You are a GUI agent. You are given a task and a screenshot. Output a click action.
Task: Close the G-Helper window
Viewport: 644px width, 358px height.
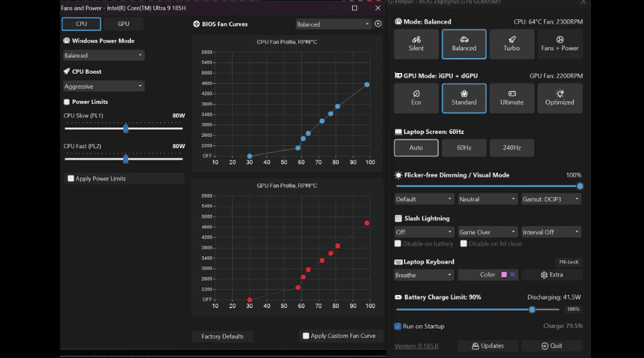[582, 2]
